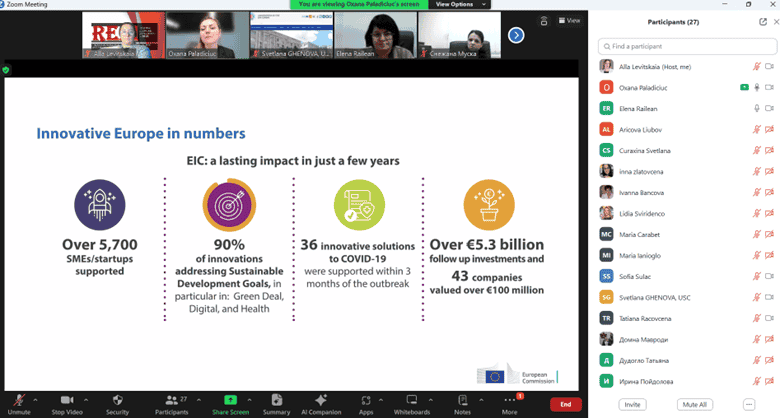The image size is (780, 418).
Task: Expand options arrow next to Whiteboards
Action: click(430, 400)
